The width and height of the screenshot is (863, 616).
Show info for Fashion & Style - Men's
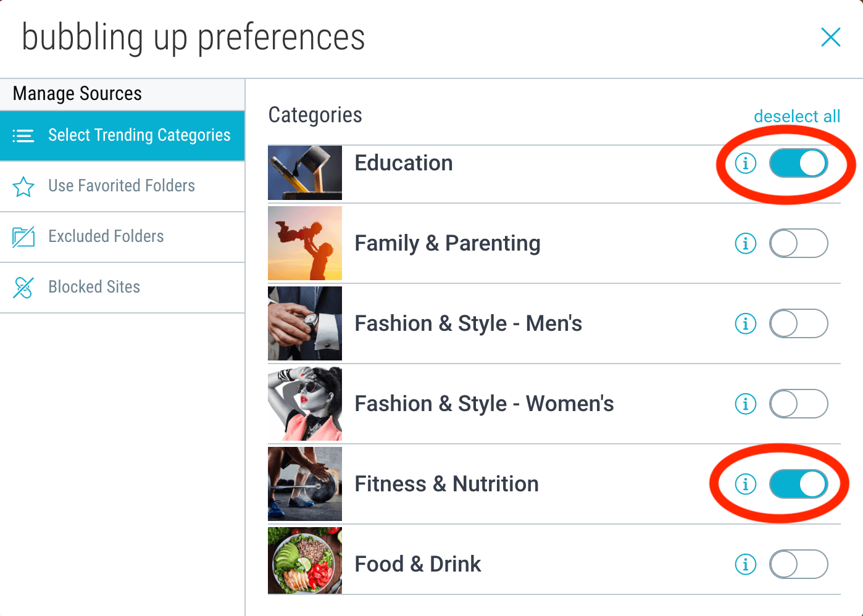tap(746, 323)
